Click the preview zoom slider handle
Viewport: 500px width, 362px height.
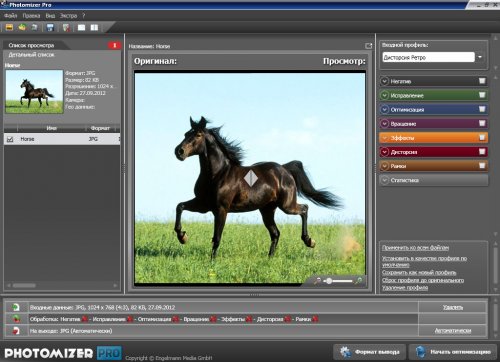(x=329, y=281)
